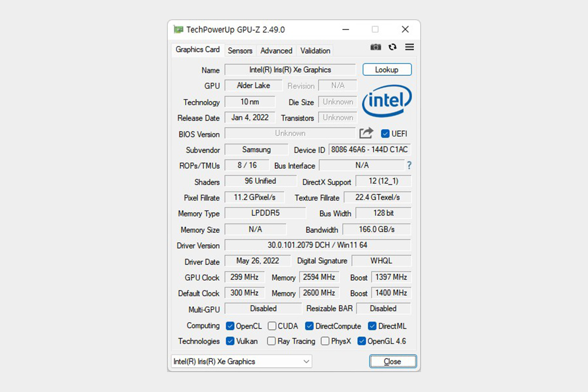
Task: Click the Digital Signature field WHQL
Action: click(382, 261)
